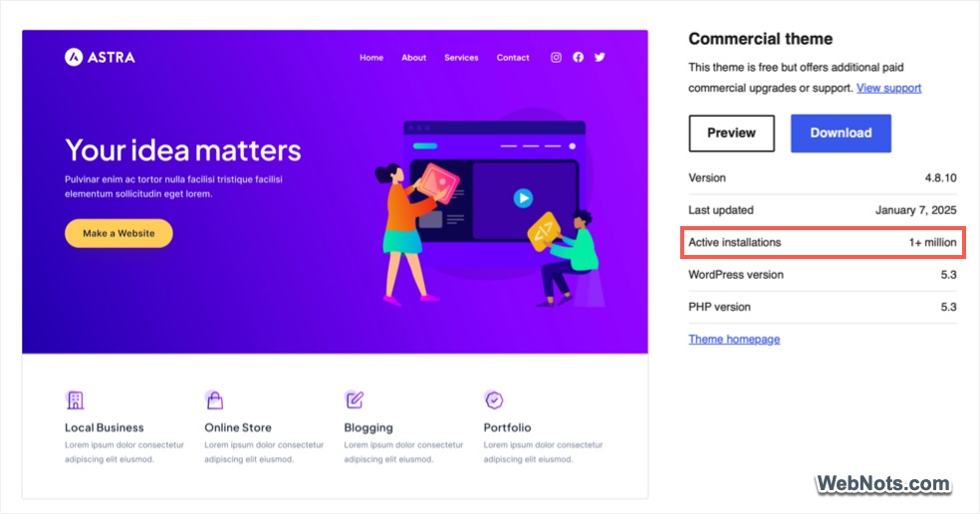Click the Local Business building icon
The width and height of the screenshot is (980, 514).
(x=75, y=399)
